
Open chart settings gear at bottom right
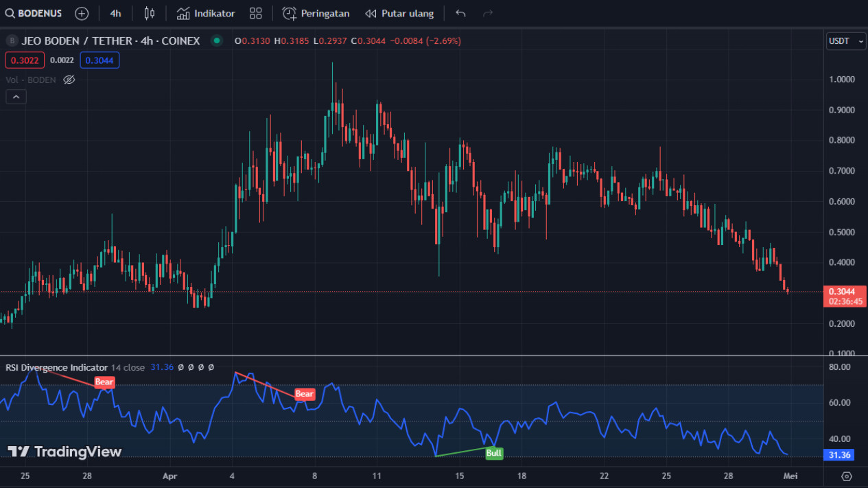pyautogui.click(x=846, y=476)
